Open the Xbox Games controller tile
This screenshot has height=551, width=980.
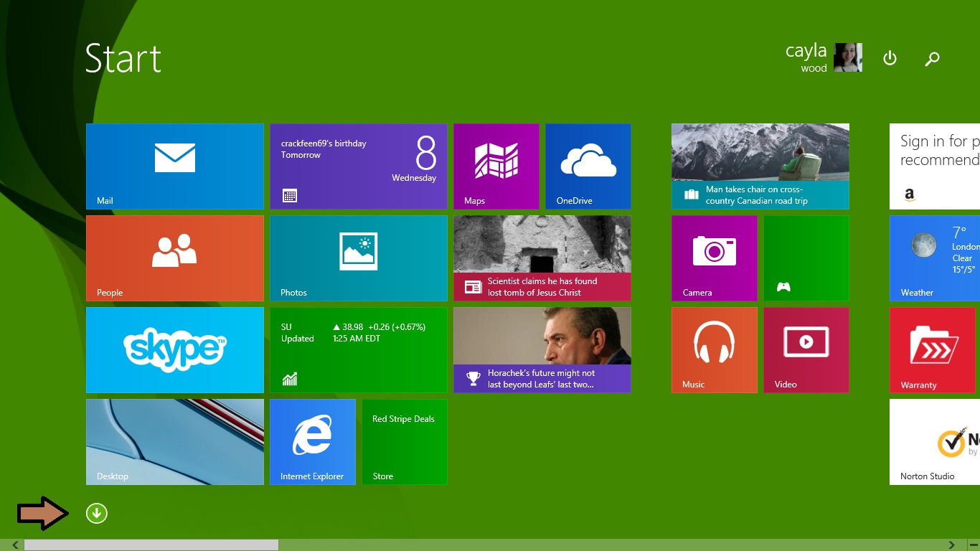pos(806,258)
